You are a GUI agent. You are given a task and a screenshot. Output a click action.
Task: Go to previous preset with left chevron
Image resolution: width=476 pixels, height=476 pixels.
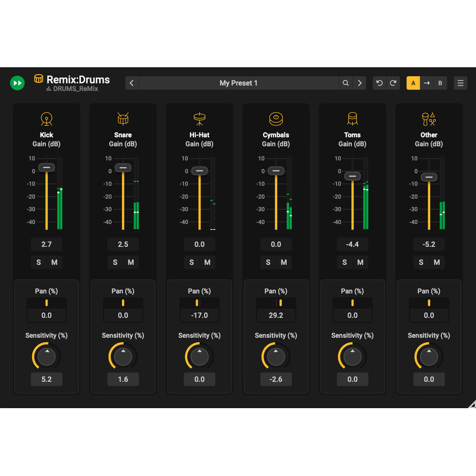[x=132, y=83]
